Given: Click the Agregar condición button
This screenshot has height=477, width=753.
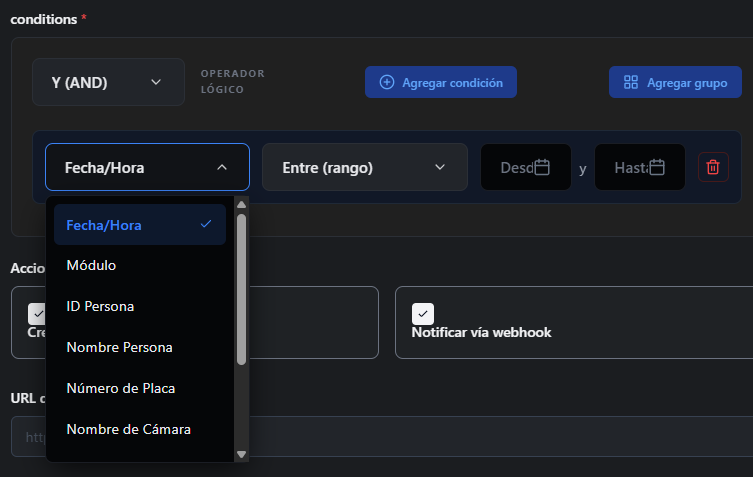Looking at the screenshot, I should tap(441, 82).
